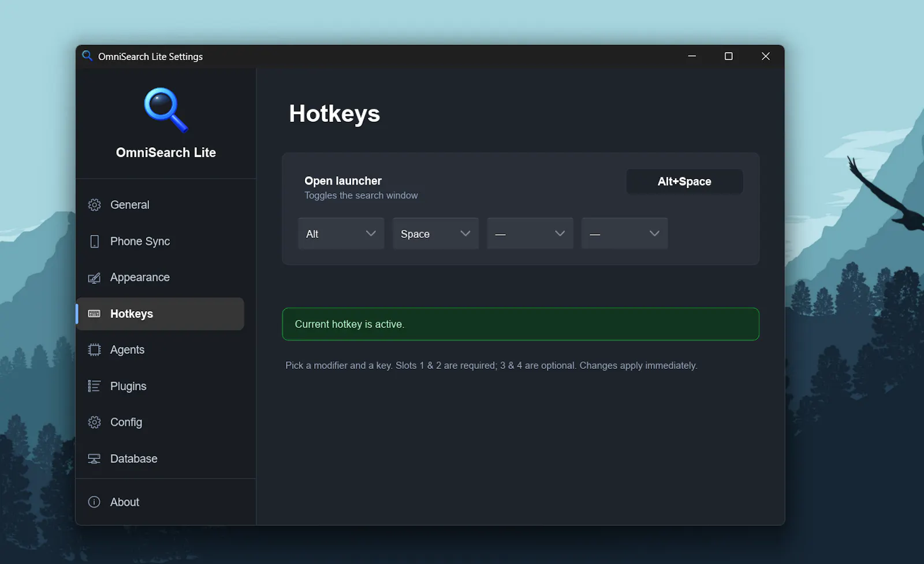The height and width of the screenshot is (564, 924).
Task: Expand the third hotkey slot dropdown
Action: pos(530,233)
